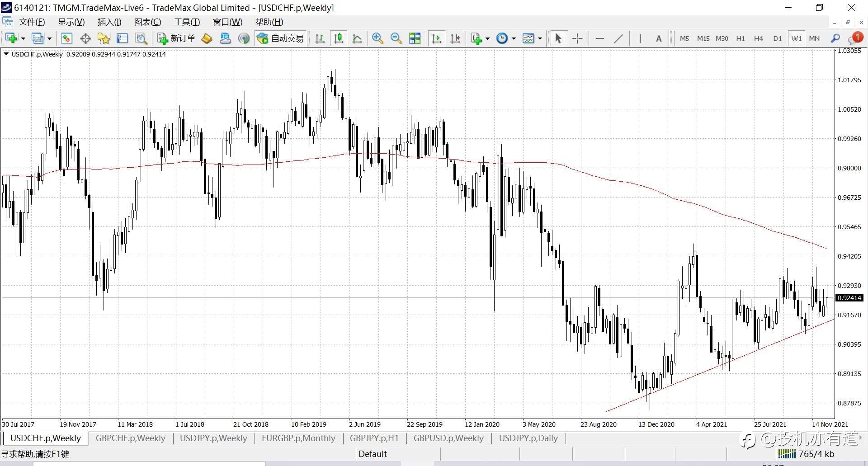Image resolution: width=868 pixels, height=466 pixels.
Task: Switch to the H4 timeframe
Action: coord(759,38)
